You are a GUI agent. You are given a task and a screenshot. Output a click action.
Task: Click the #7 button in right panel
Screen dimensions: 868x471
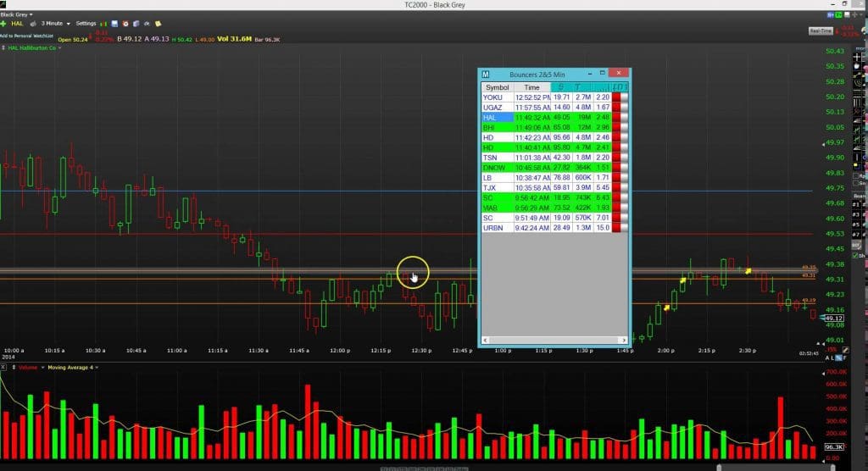point(857,235)
